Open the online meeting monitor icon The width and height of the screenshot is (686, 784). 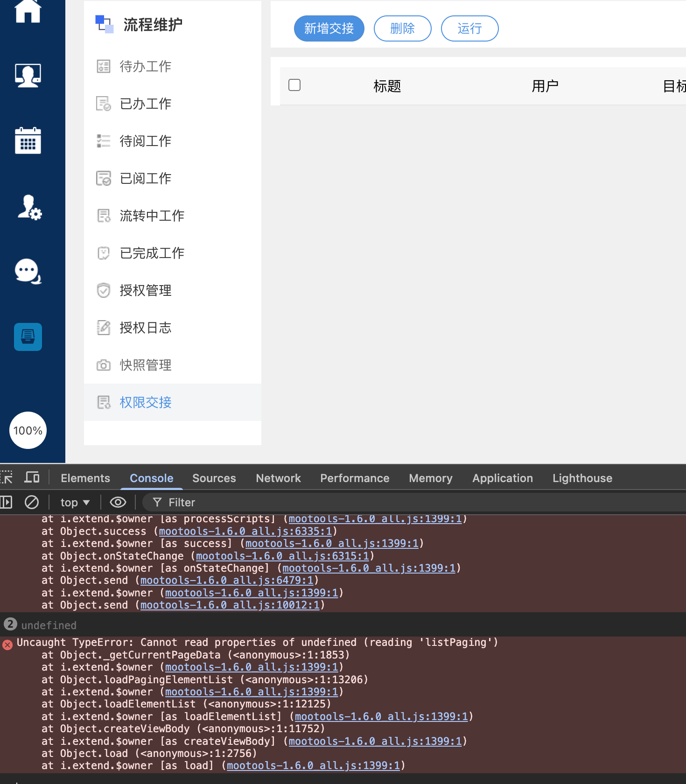28,75
